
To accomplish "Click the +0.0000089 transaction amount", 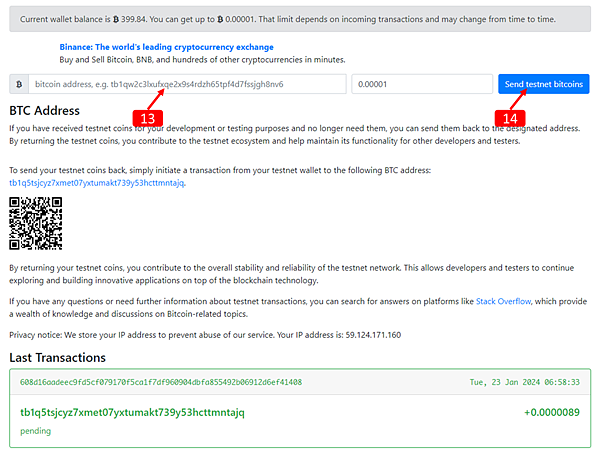I will 552,412.
